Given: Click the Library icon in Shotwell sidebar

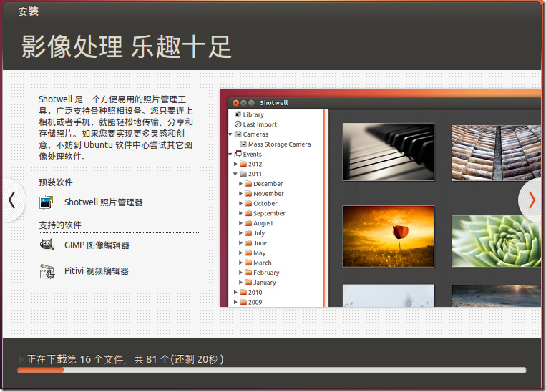Looking at the screenshot, I should coord(238,114).
